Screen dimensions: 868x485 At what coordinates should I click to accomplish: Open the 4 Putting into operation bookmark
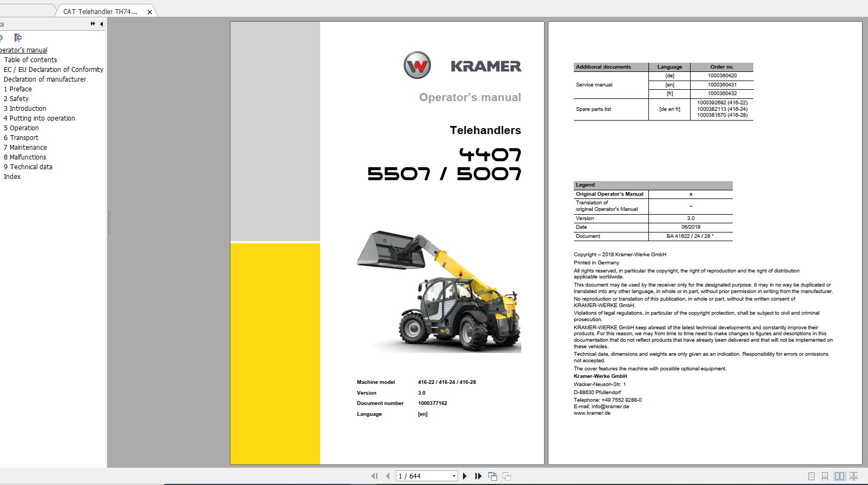[39, 118]
